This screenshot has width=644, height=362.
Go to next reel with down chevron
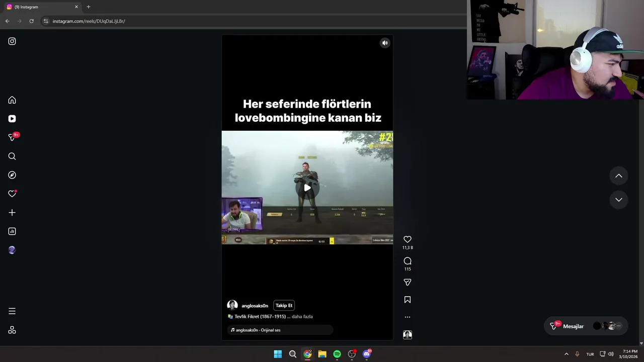619,200
